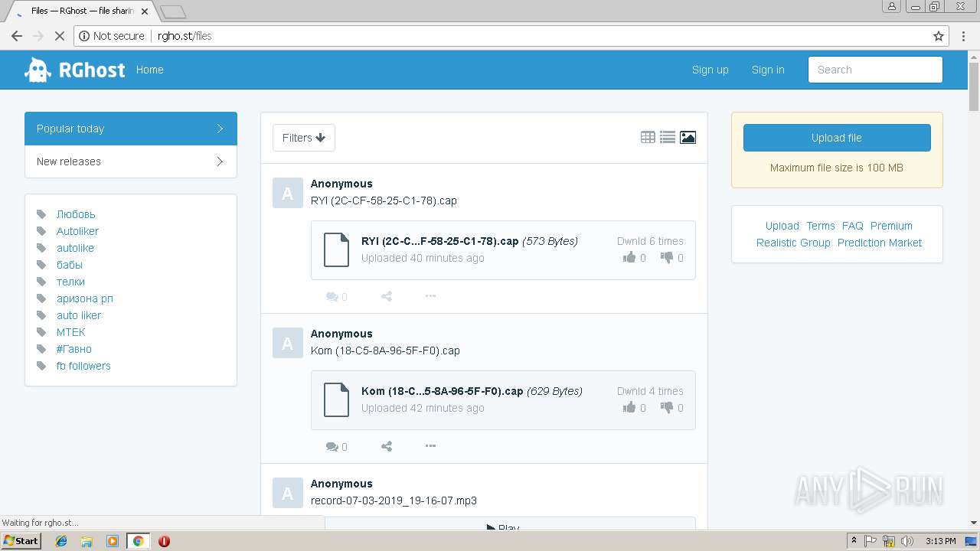Click the Upload file button
This screenshot has width=980, height=551.
coord(837,138)
